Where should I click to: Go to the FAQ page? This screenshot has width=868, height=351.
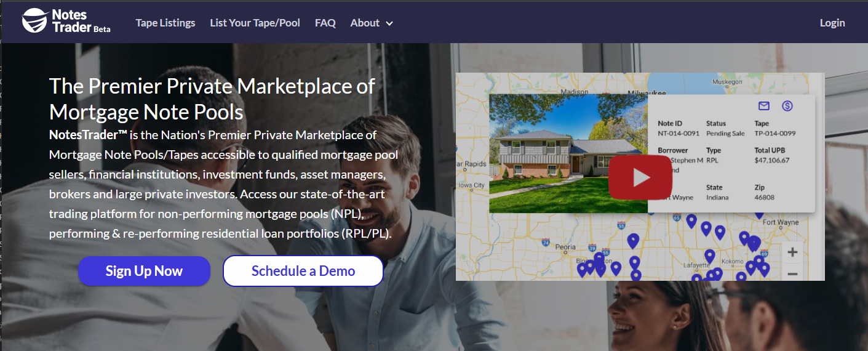tap(325, 23)
